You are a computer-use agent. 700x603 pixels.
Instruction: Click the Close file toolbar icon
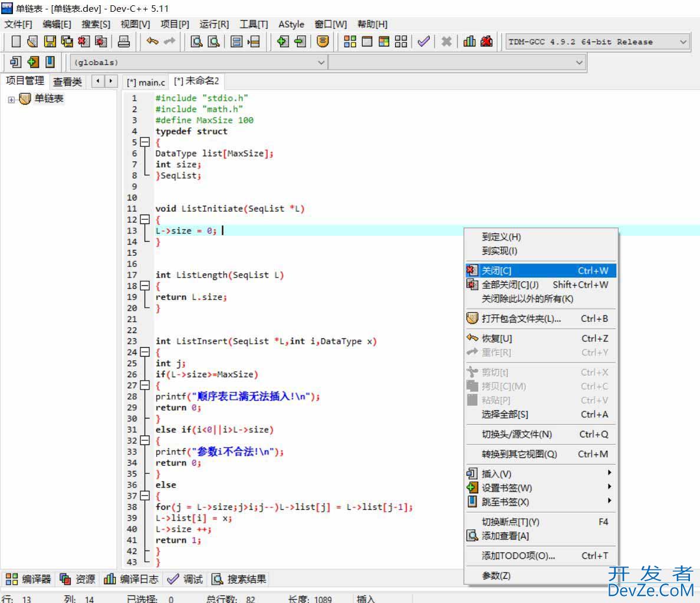84,41
